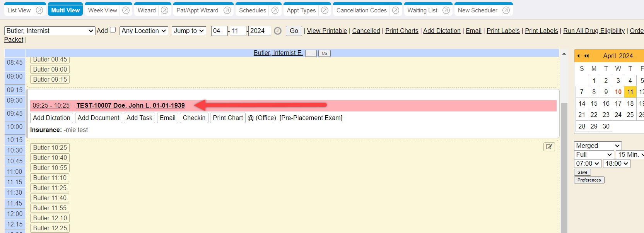Go to previous month in calendar
The image size is (644, 233).
pyautogui.click(x=578, y=56)
